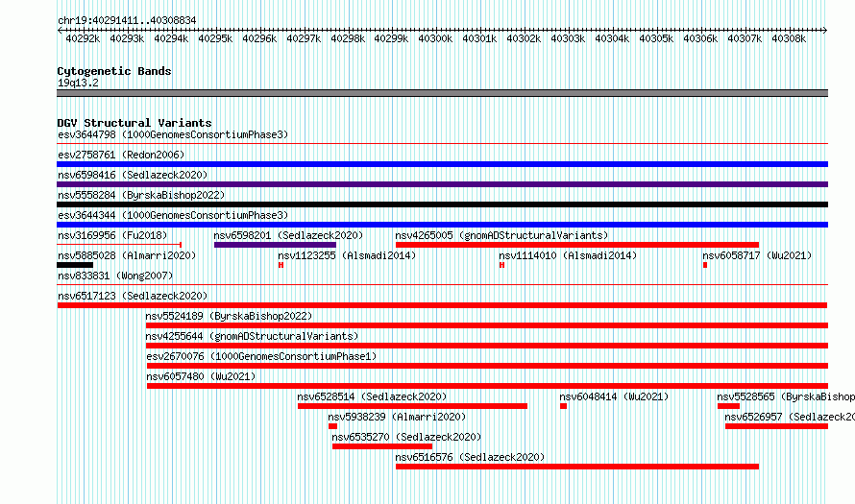Viewport: 855px width, 504px height.
Task: Click the ruler's right arrow end
Action: (x=825, y=31)
